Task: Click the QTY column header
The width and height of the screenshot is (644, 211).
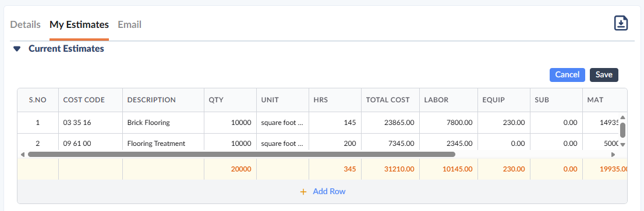Action: point(231,100)
